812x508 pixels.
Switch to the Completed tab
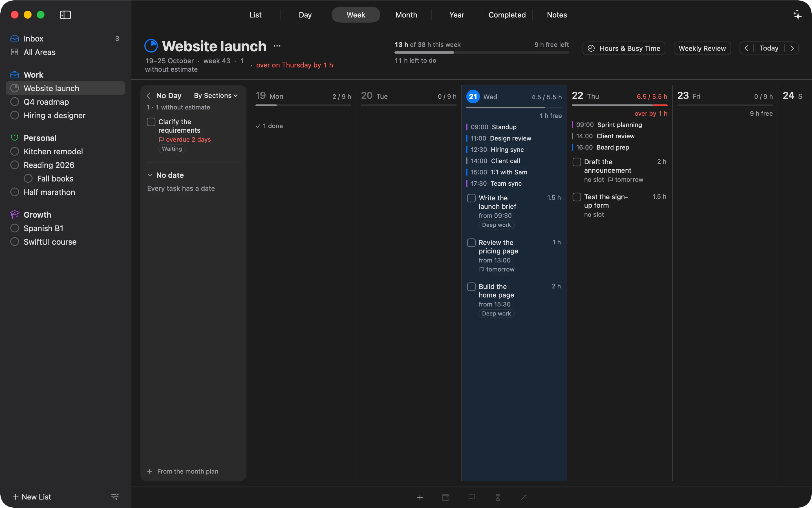click(x=507, y=15)
